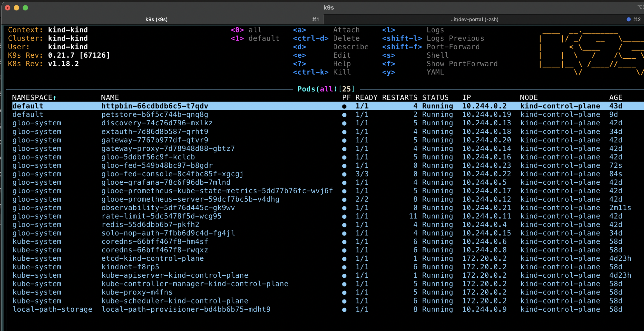
Task: Click the STATUS column header
Action: [435, 97]
